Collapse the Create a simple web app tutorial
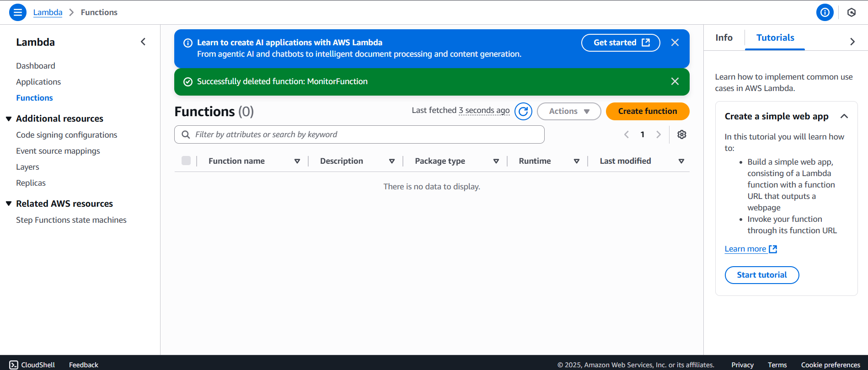The width and height of the screenshot is (868, 370). pyautogui.click(x=844, y=116)
